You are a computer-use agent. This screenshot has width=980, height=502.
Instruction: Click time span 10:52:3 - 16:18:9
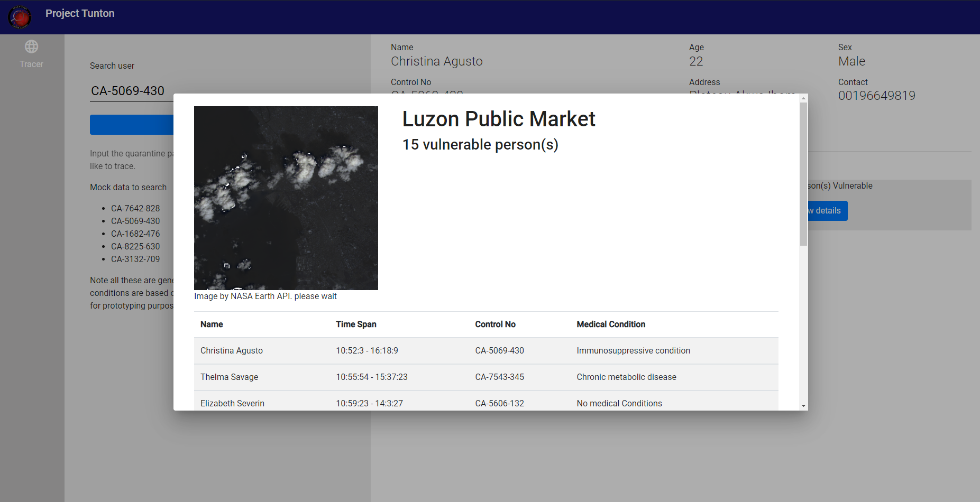pos(367,351)
